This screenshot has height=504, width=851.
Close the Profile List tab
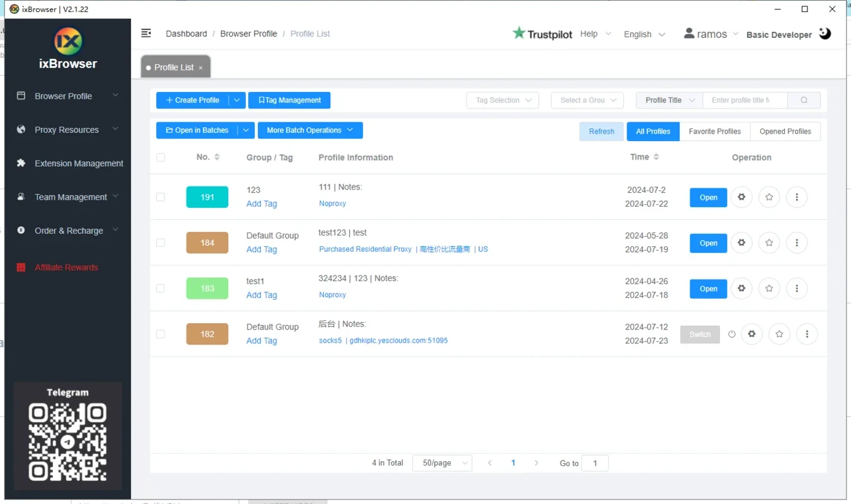(200, 67)
